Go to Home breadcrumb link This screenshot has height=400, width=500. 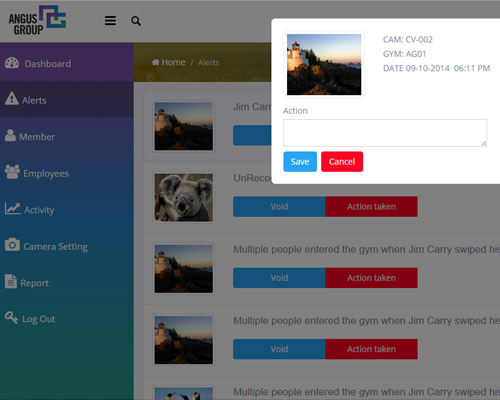[169, 62]
